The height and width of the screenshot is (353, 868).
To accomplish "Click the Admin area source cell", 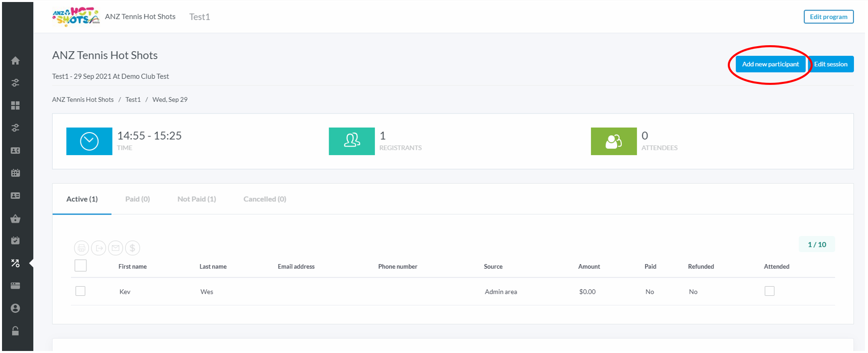I will pyautogui.click(x=501, y=292).
